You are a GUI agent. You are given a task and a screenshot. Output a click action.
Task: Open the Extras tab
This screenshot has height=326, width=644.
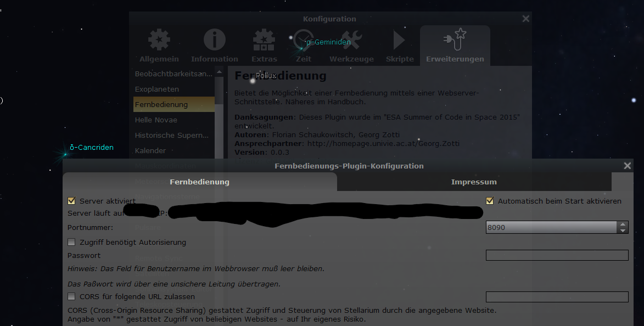click(x=264, y=46)
